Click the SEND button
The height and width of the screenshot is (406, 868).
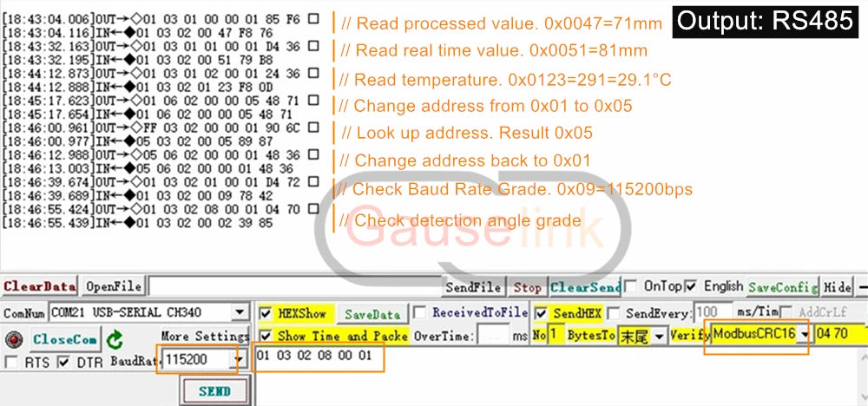[x=214, y=391]
